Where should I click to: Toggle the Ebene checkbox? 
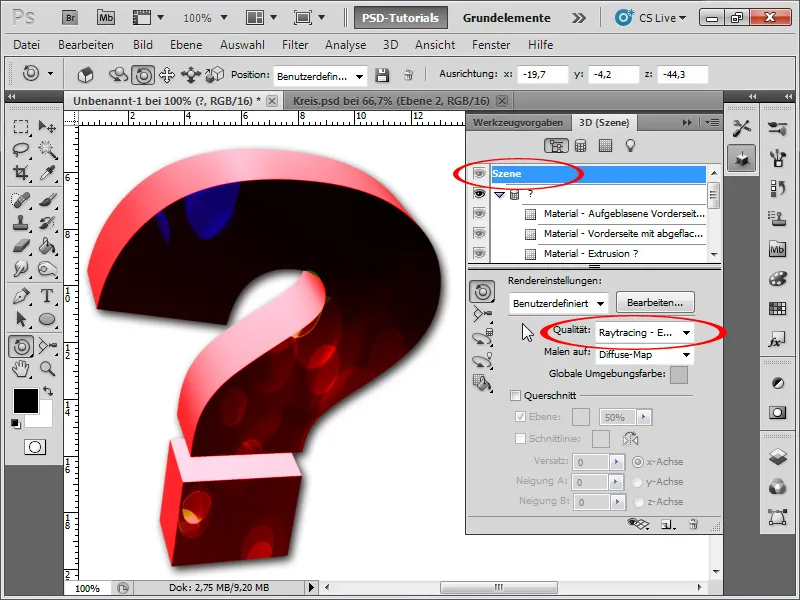coord(520,417)
